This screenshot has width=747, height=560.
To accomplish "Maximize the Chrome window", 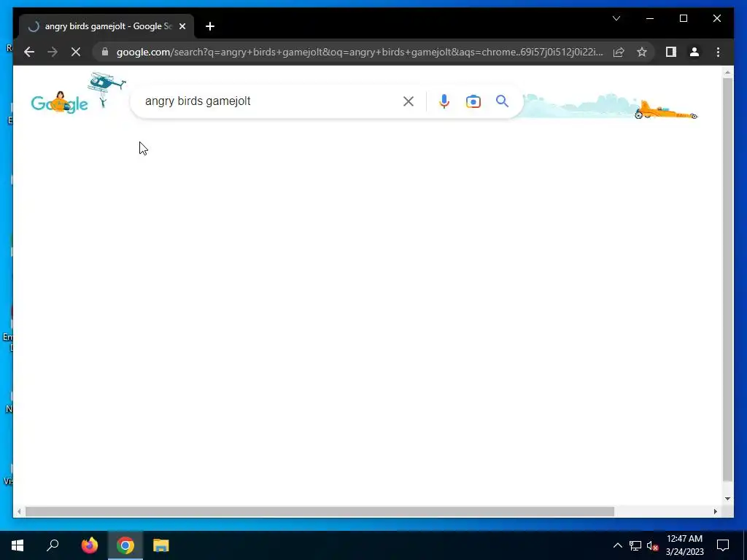I will (x=683, y=18).
